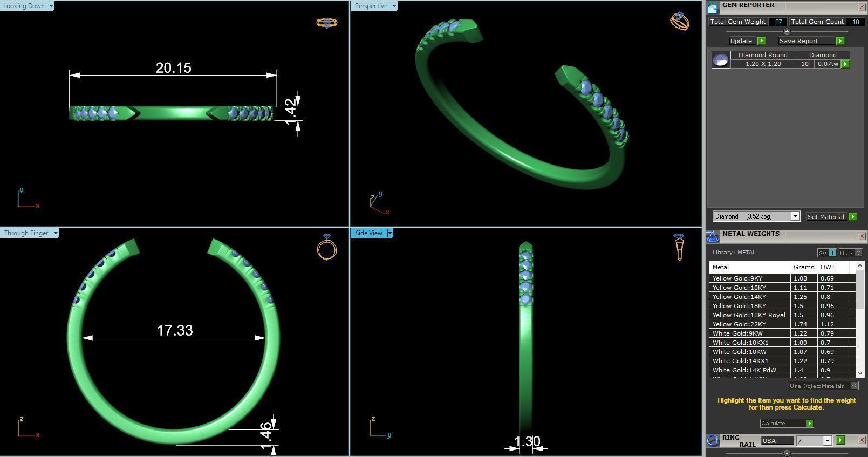Click the Ring Rail panel icon

click(x=713, y=440)
